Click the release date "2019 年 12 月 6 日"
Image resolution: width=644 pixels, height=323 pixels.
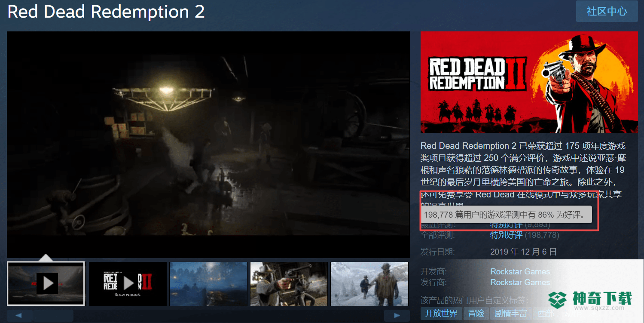pyautogui.click(x=523, y=252)
